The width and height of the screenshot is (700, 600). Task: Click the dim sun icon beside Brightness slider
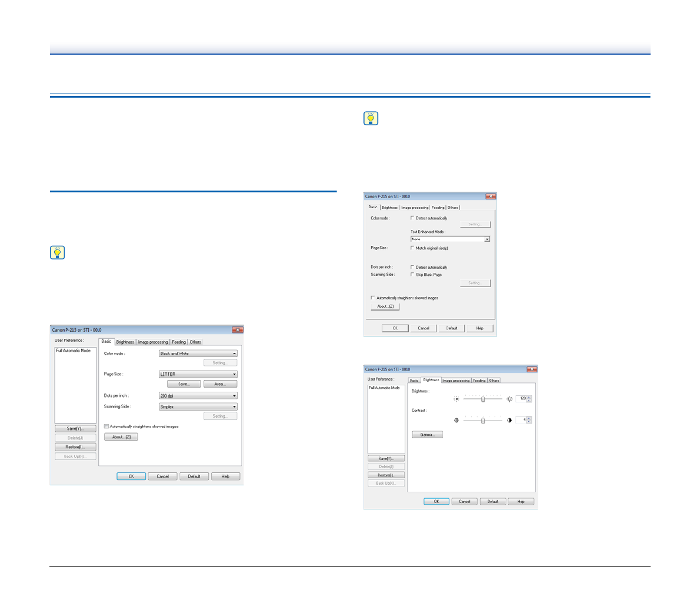click(456, 399)
